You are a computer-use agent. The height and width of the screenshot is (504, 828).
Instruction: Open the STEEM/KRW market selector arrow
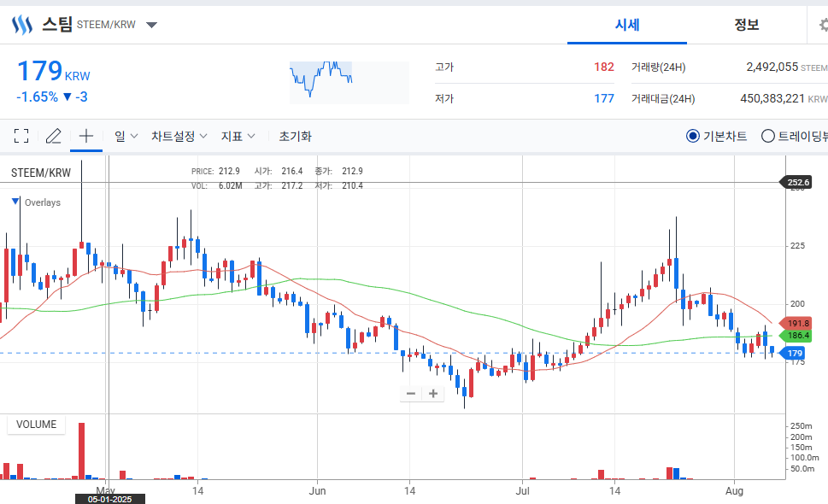coord(151,25)
